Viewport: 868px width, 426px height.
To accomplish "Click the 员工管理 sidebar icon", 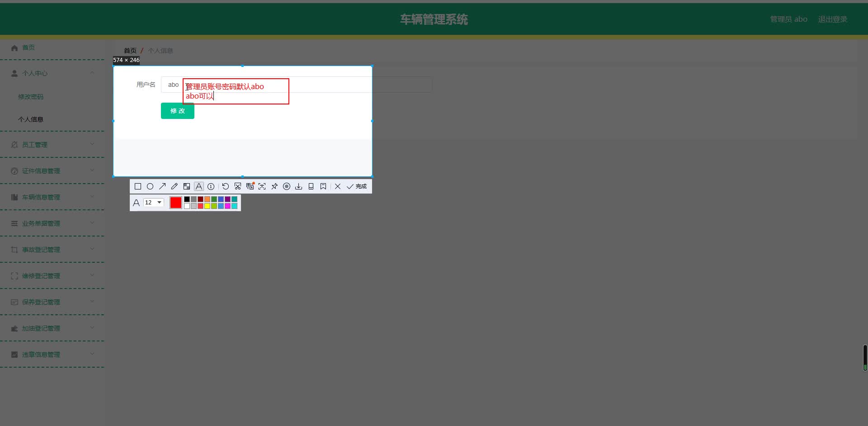I will coord(14,145).
